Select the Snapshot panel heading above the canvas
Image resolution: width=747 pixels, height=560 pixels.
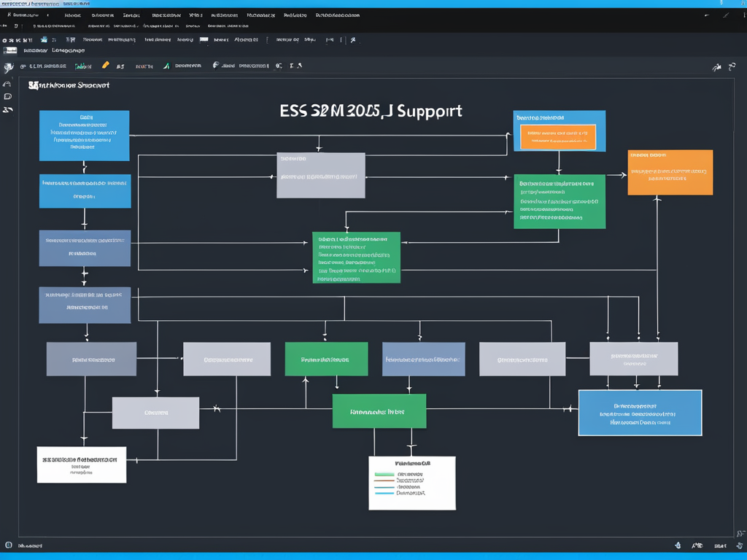[x=69, y=85]
